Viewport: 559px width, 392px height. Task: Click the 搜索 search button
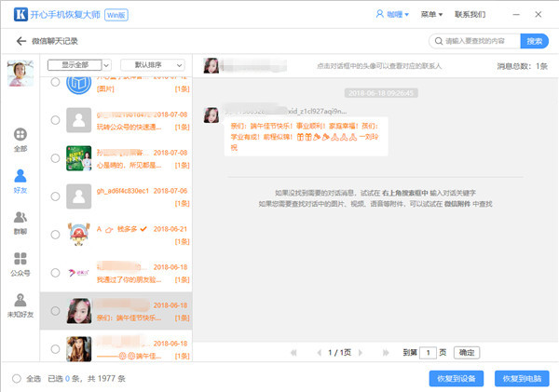535,41
